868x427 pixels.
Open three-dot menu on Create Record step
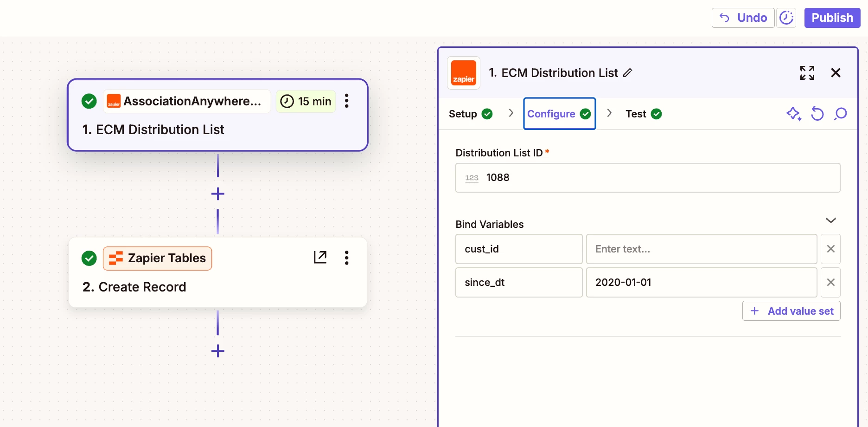point(346,258)
